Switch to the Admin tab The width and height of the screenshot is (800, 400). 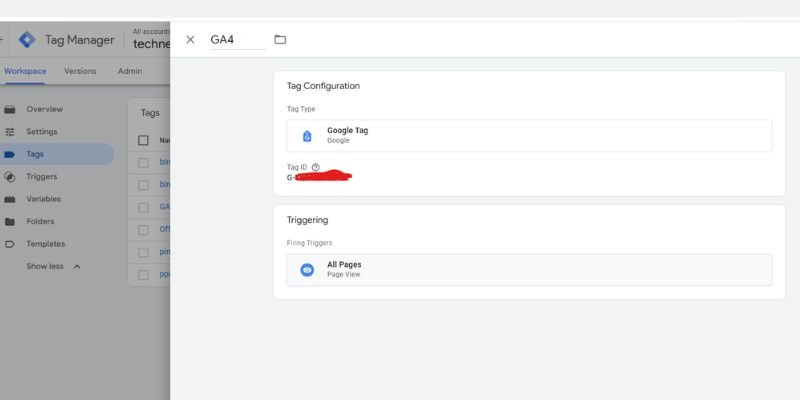tap(130, 71)
